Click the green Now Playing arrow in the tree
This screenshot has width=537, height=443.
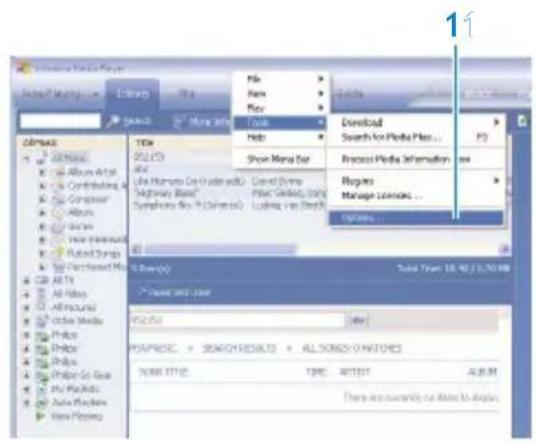[41, 416]
